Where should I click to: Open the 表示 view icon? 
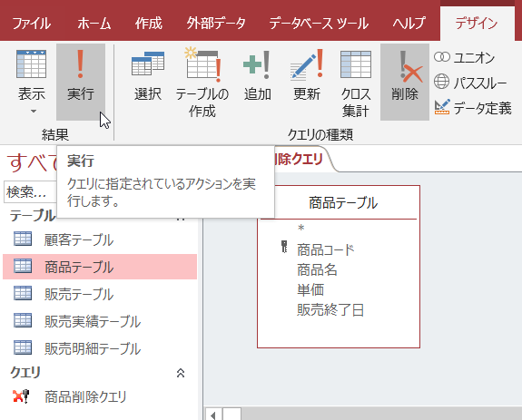click(31, 64)
